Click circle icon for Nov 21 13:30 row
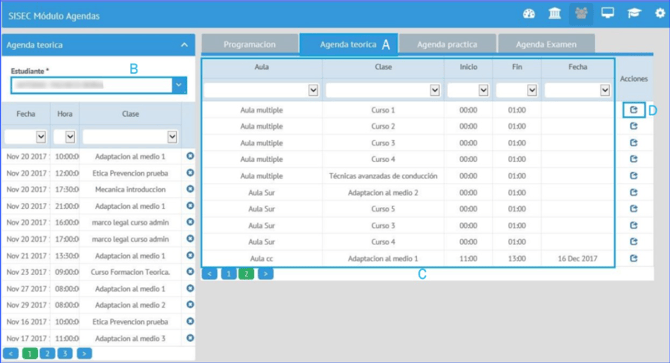This screenshot has height=363, width=670. click(x=190, y=255)
